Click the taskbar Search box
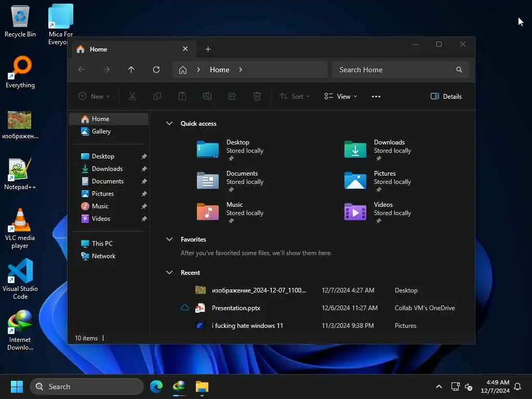The width and height of the screenshot is (532, 399). pos(87,387)
